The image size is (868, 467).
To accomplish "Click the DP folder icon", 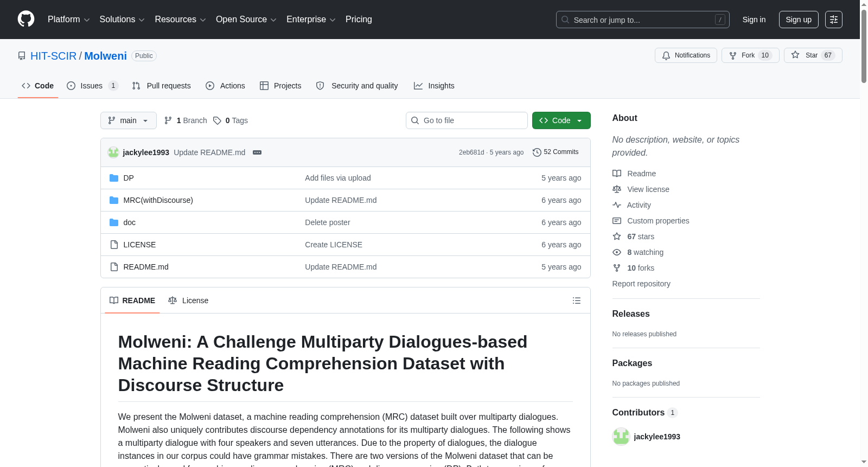I will click(x=114, y=178).
